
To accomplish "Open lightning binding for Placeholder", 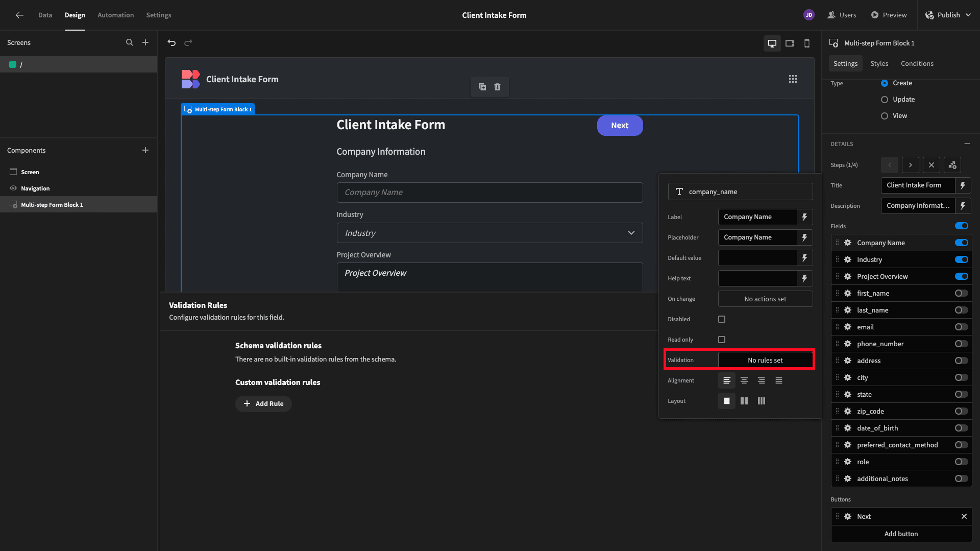I will (805, 237).
